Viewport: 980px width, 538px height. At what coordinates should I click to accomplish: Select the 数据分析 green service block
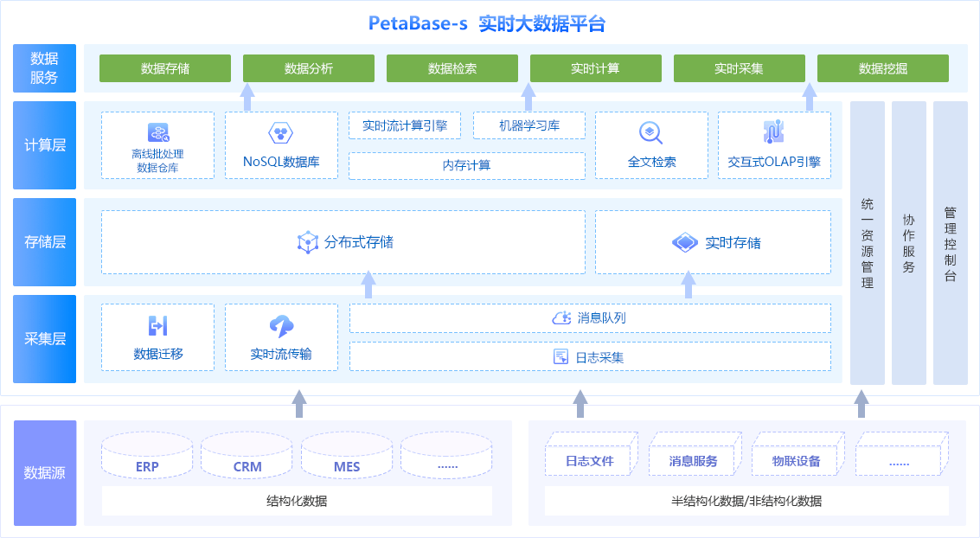(x=309, y=68)
